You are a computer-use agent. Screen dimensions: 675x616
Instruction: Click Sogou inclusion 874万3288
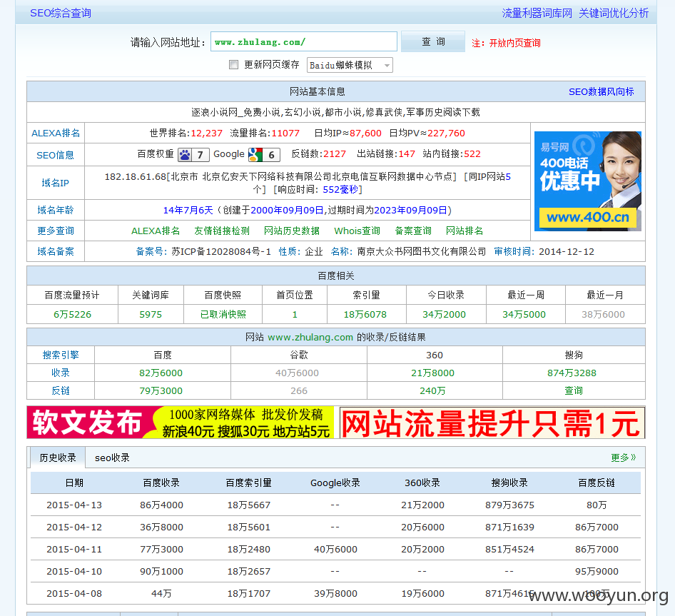point(572,373)
